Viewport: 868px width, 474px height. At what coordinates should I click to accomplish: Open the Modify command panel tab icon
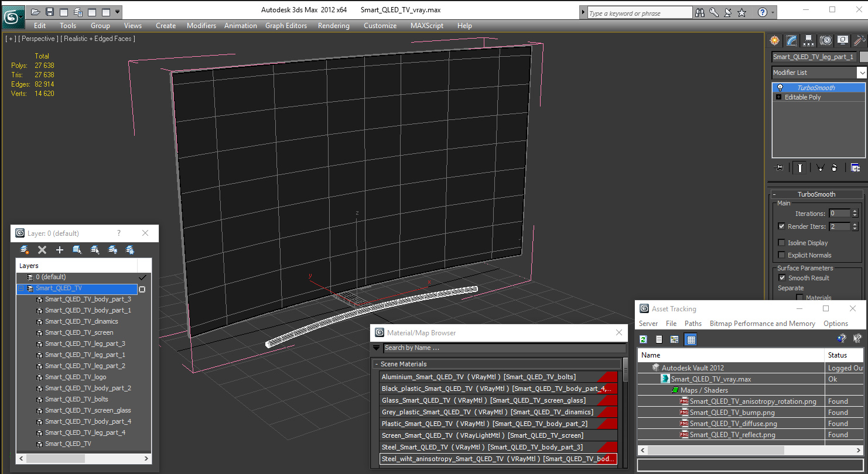click(792, 40)
